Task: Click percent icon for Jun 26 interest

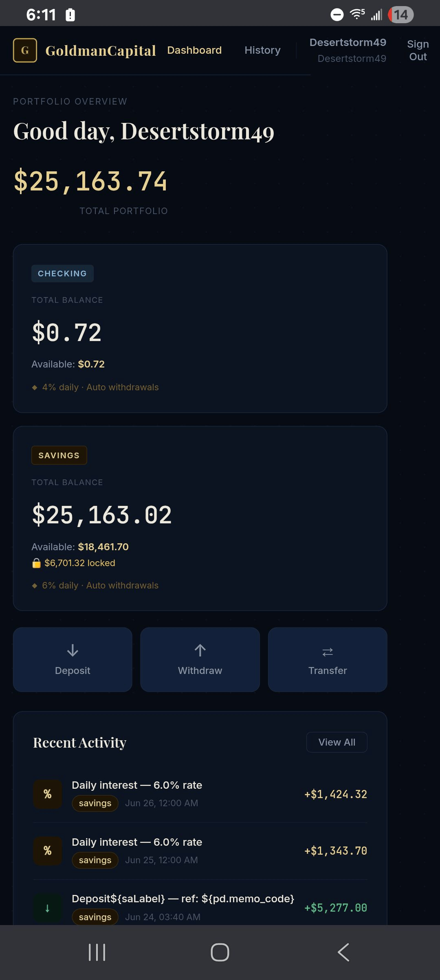Action: tap(48, 794)
